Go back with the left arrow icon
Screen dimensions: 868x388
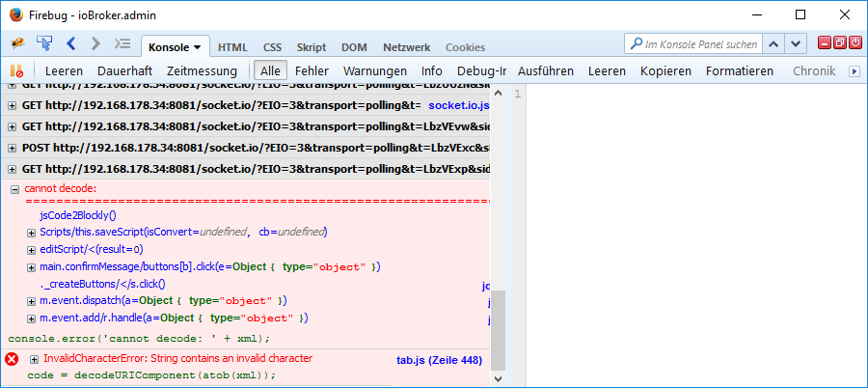tap(70, 43)
